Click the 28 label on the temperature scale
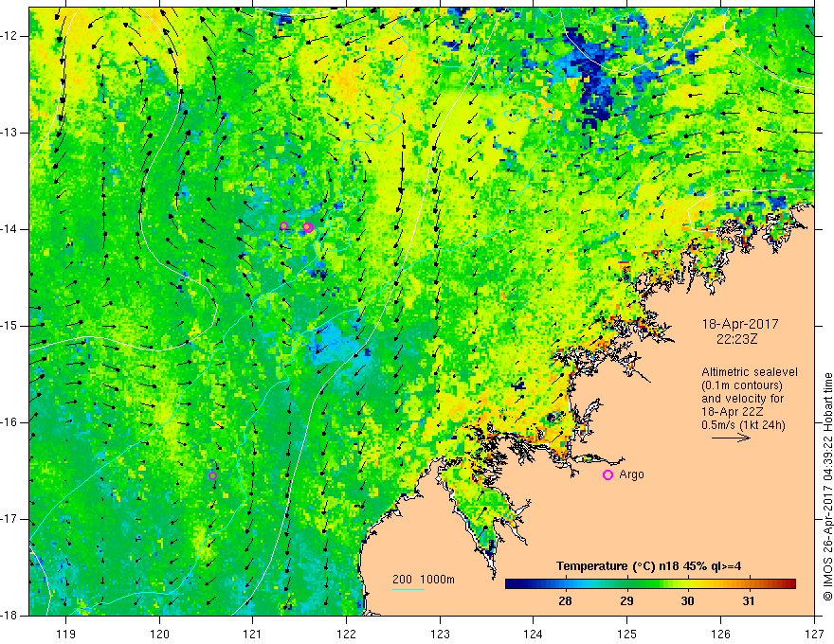The image size is (834, 644). coord(566,601)
